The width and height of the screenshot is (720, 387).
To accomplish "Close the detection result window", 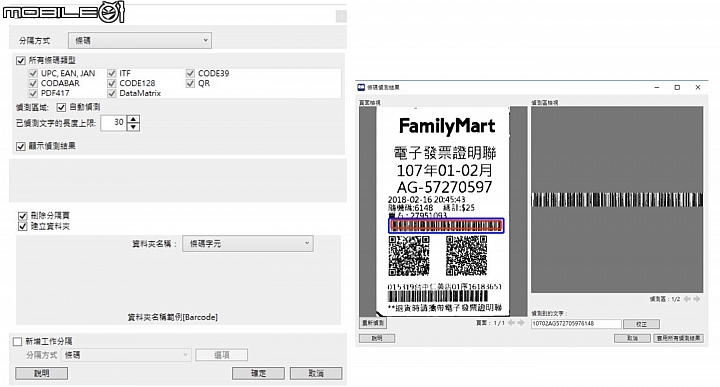I will [698, 87].
